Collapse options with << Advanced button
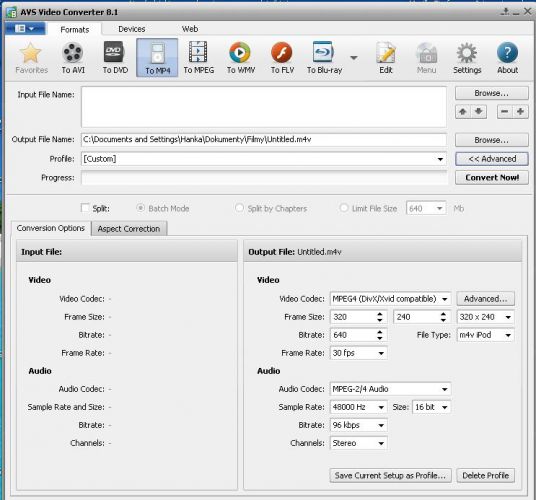 (492, 159)
